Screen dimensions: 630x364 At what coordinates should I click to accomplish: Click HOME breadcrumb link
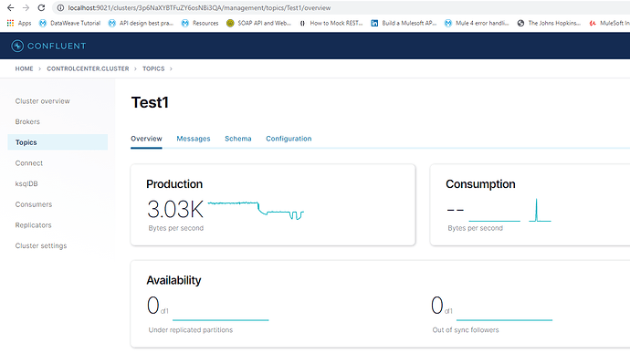pos(24,68)
